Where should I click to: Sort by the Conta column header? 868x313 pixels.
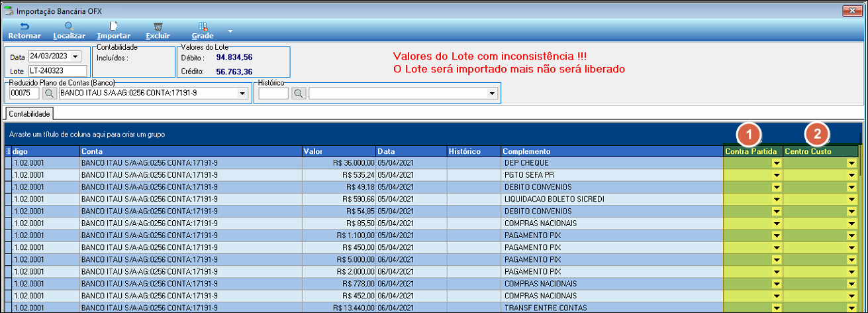(190, 151)
